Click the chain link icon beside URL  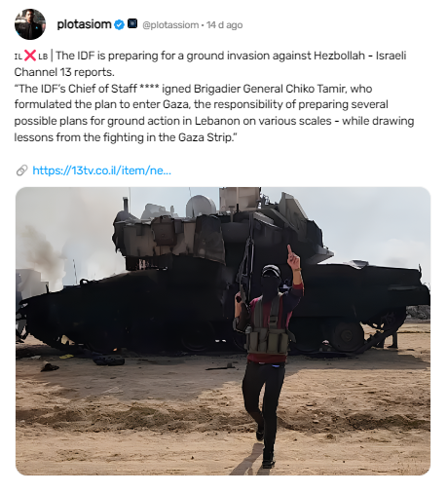22,171
